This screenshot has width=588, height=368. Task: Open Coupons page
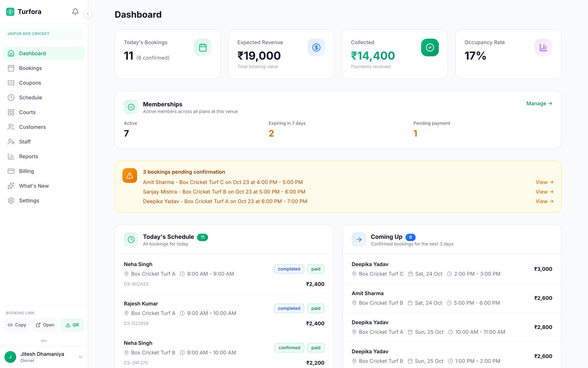point(44,83)
